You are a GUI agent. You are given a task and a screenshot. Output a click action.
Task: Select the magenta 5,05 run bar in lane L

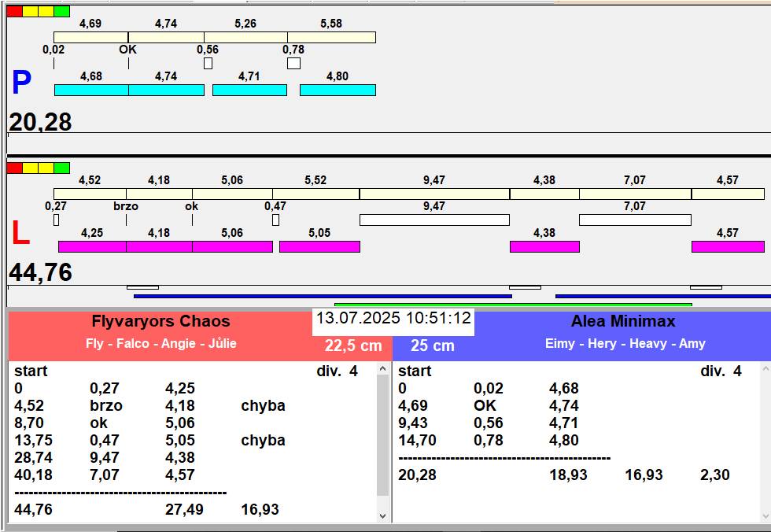click(319, 247)
